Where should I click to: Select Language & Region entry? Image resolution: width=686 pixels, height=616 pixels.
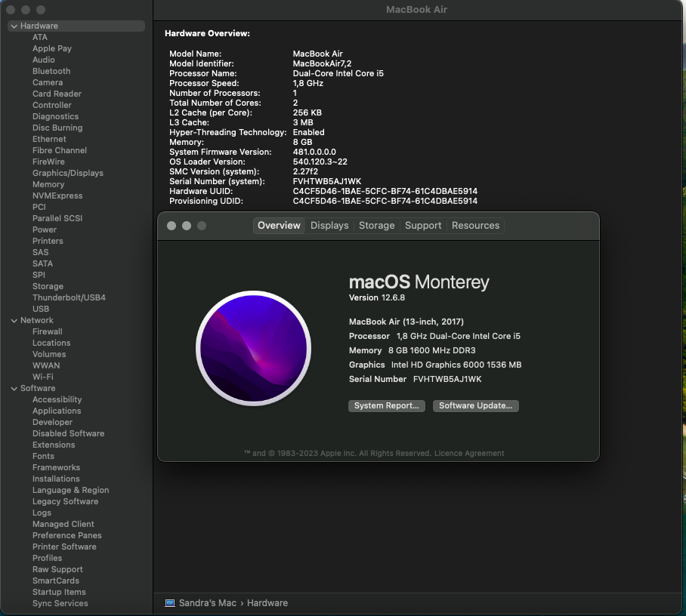point(70,491)
